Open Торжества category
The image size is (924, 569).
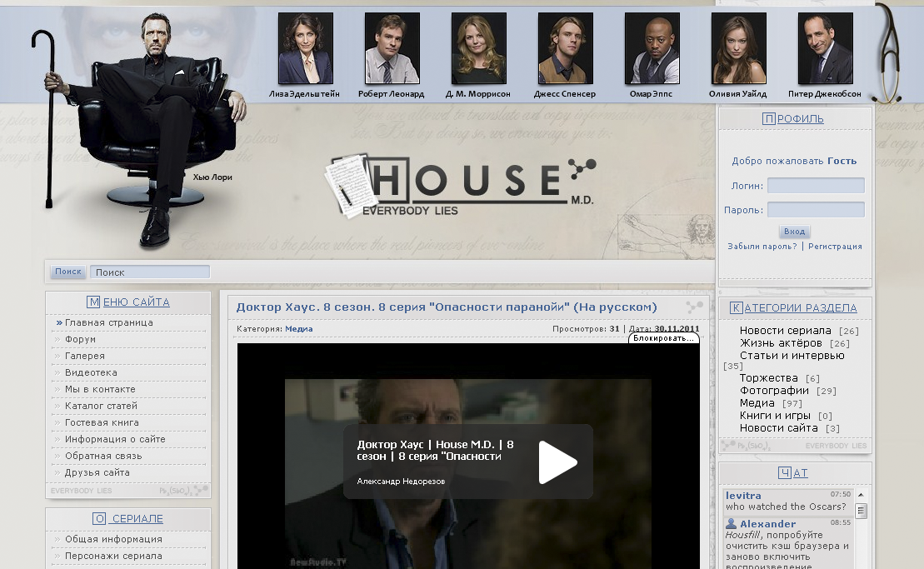[769, 377]
